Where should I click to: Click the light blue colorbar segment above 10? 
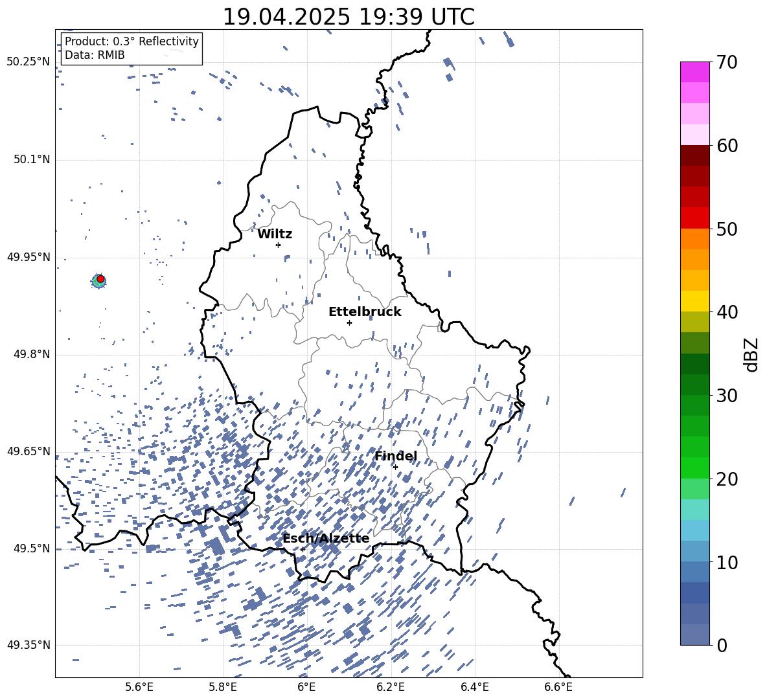click(x=694, y=551)
